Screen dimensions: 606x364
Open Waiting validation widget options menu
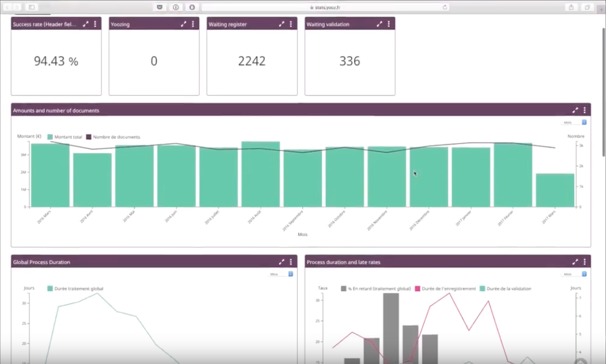(x=389, y=24)
